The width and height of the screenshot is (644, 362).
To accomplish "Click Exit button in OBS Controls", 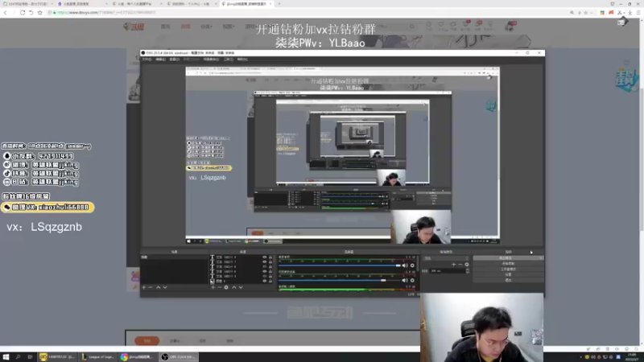I will [x=508, y=280].
